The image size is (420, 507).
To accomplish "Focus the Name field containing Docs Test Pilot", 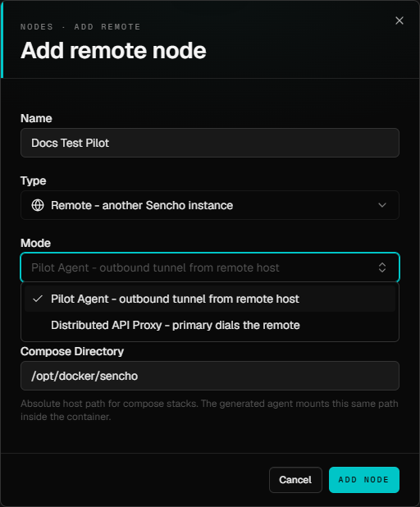I will 210,143.
